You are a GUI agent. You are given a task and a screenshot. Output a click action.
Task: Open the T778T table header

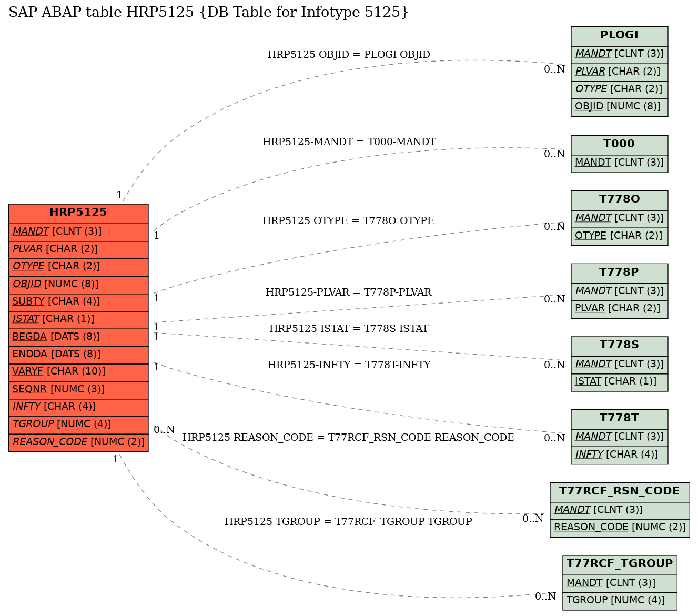(x=619, y=419)
